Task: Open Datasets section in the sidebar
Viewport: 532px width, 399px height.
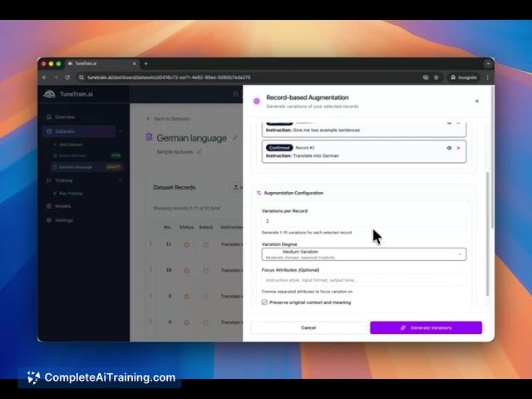Action: click(x=79, y=131)
